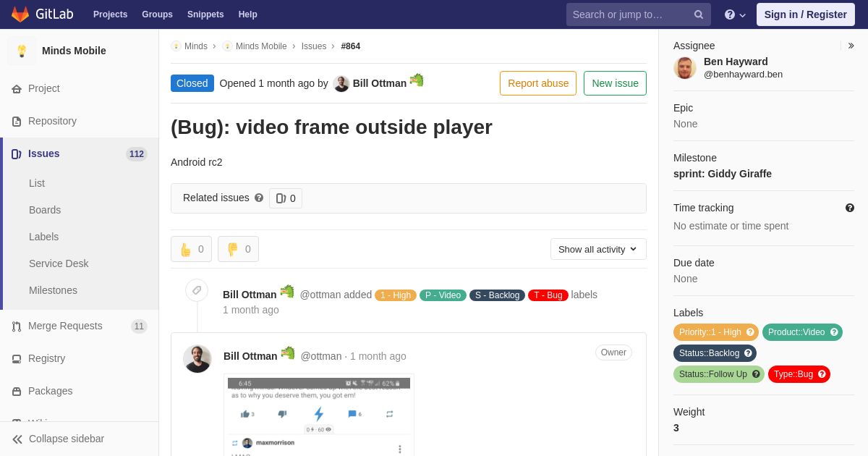Click the label activity tag icon

[197, 290]
